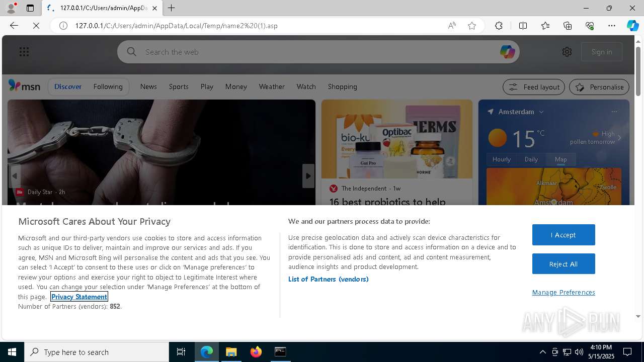
Task: Open the notifications center icon
Action: click(x=627, y=352)
